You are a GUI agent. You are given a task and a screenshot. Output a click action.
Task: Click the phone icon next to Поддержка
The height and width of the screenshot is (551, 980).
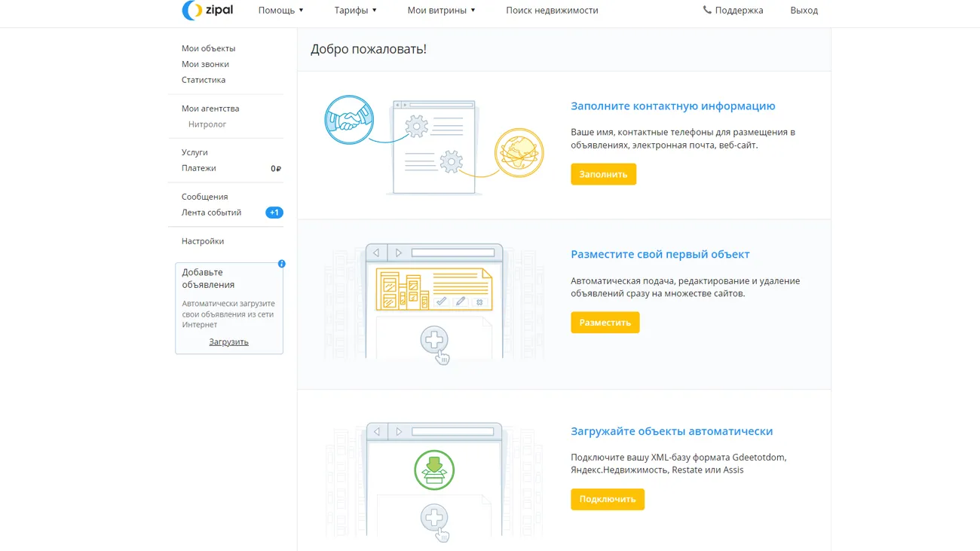coord(706,11)
